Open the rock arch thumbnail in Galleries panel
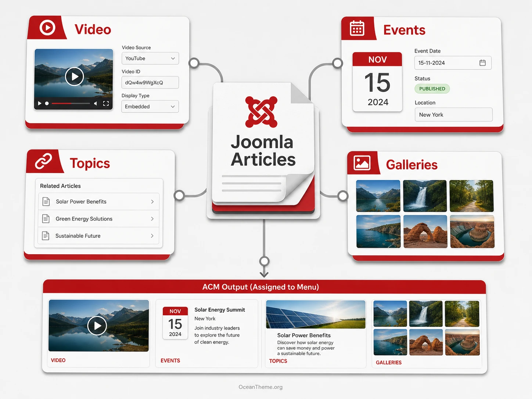The width and height of the screenshot is (532, 399). pos(425,231)
